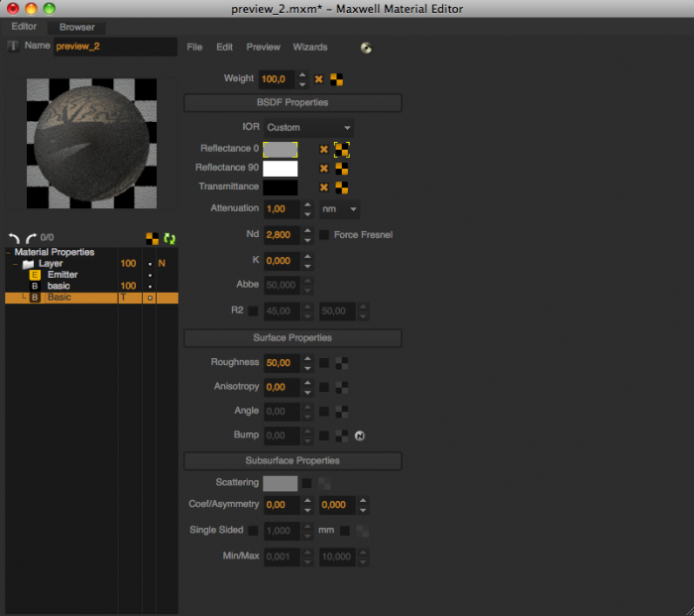Select the lowercase basic BSDF row
Screen dimensions: 694x616
coord(91,286)
